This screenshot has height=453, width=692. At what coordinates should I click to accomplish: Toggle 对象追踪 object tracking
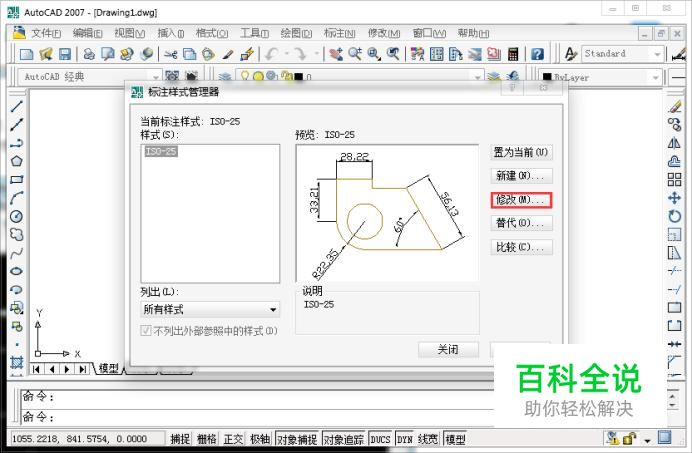click(x=344, y=439)
